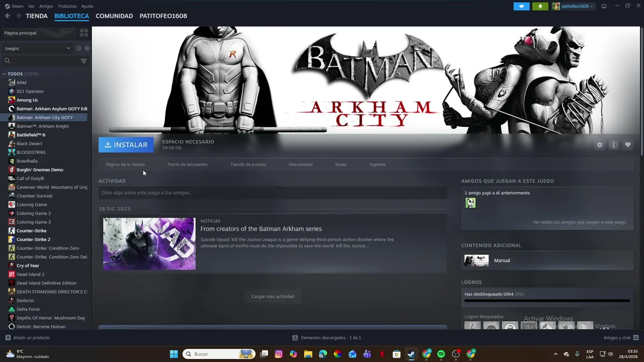The image size is (644, 362).
Task: Filter library by ready-to-play icon
Action: [x=87, y=48]
